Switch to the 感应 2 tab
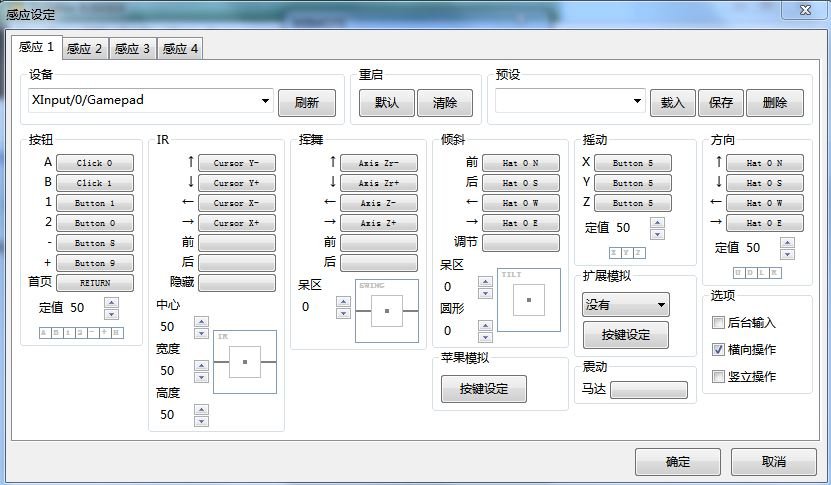Image resolution: width=831 pixels, height=485 pixels. pyautogui.click(x=84, y=48)
